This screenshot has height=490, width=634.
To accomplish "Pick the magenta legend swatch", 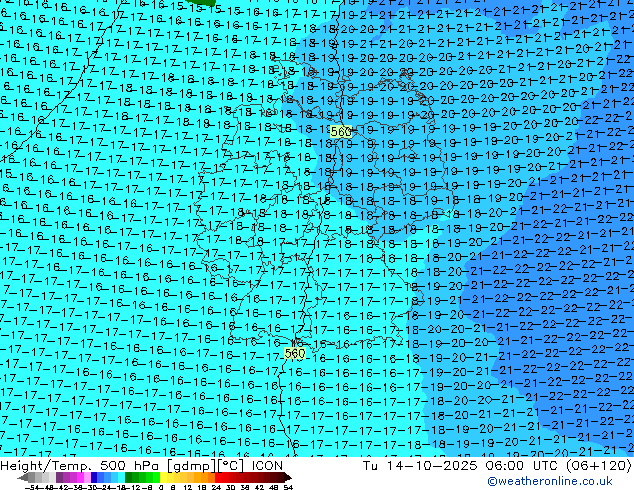I will (x=80, y=477).
